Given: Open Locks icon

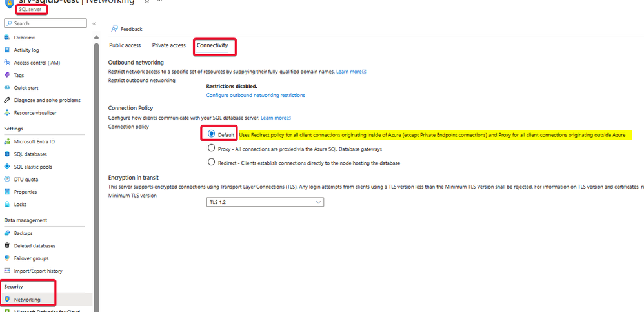Looking at the screenshot, I should 6,204.
